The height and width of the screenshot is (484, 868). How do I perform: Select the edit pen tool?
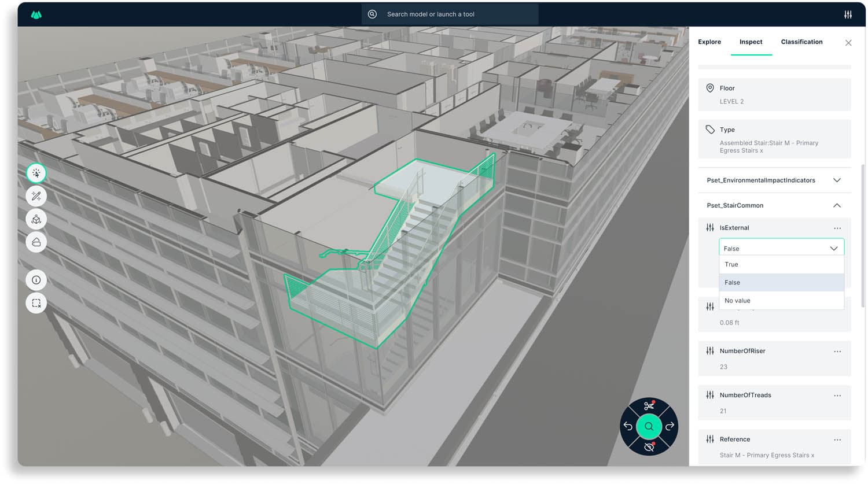[x=36, y=195]
